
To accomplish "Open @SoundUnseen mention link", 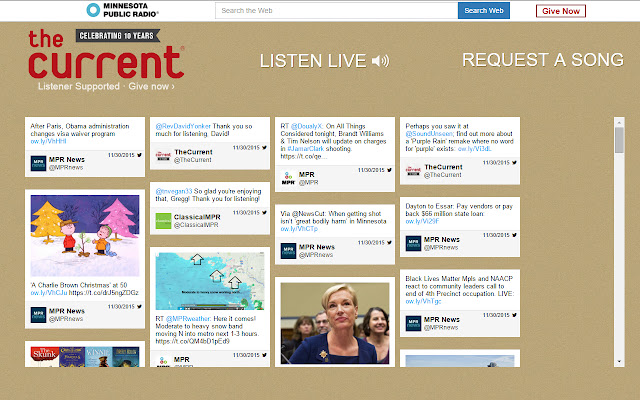I will [x=430, y=133].
